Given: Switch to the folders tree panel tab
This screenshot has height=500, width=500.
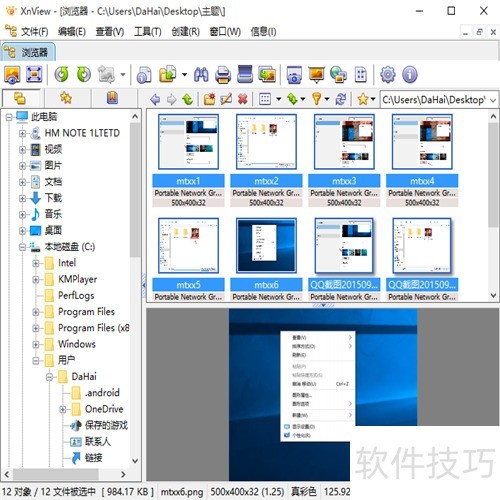Looking at the screenshot, I should click(x=21, y=98).
